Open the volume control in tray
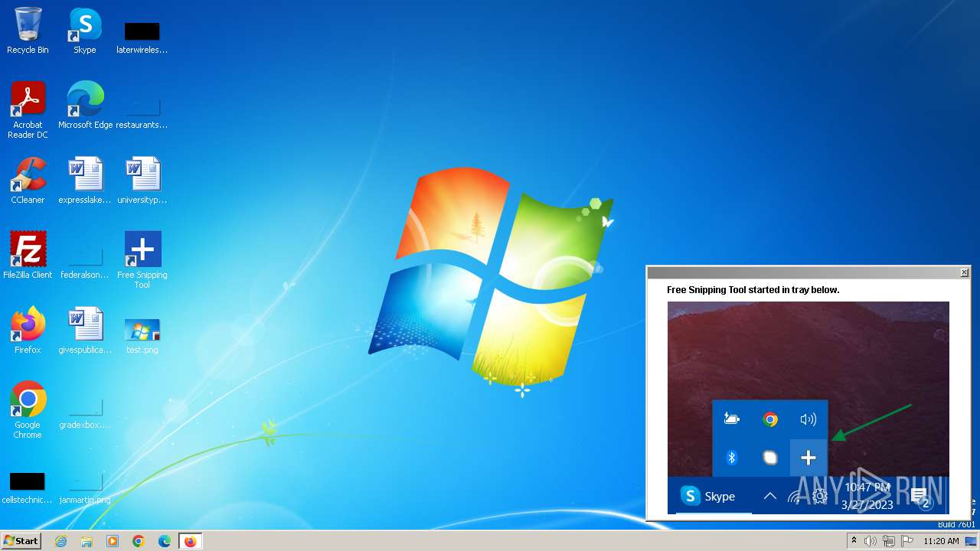 [871, 541]
